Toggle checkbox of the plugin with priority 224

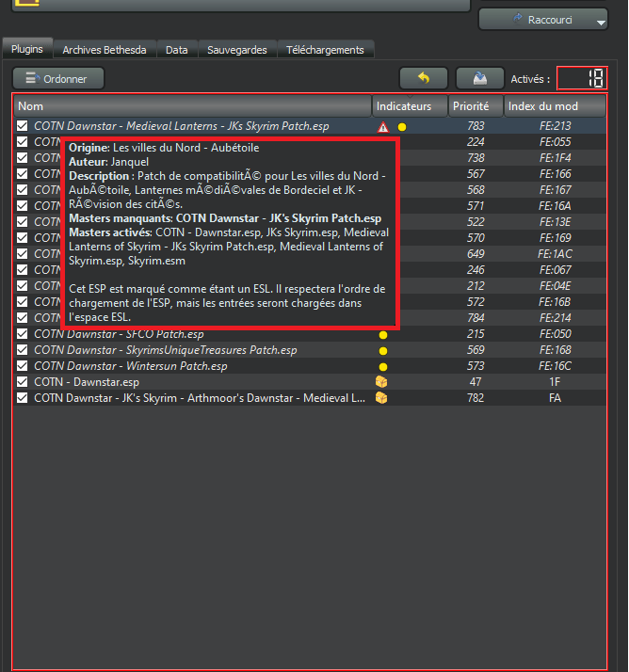[23, 142]
